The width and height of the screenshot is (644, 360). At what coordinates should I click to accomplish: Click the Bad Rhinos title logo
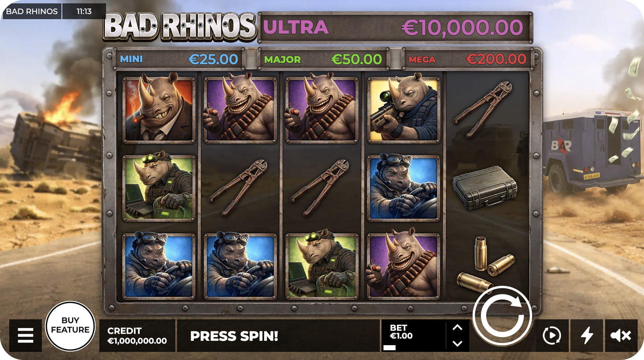pos(180,27)
